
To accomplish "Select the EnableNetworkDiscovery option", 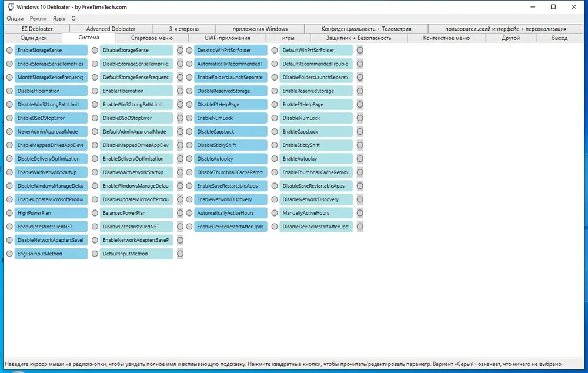I will [189, 199].
